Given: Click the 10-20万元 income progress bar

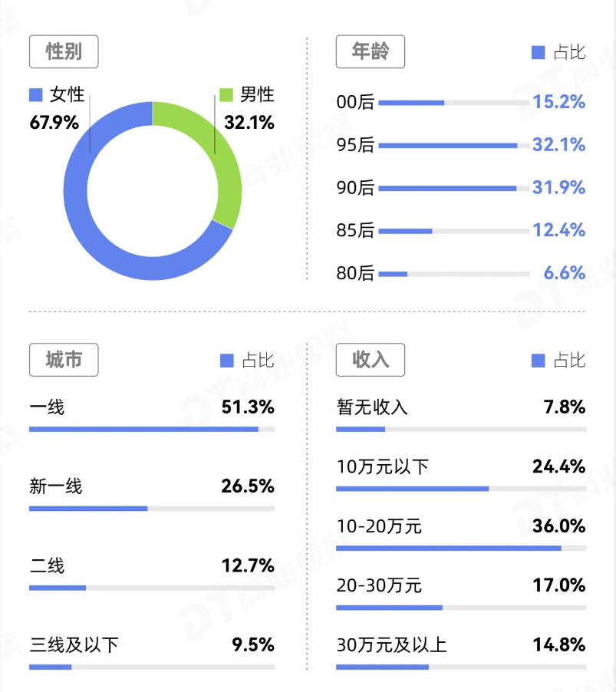Looking at the screenshot, I should pyautogui.click(x=460, y=548).
